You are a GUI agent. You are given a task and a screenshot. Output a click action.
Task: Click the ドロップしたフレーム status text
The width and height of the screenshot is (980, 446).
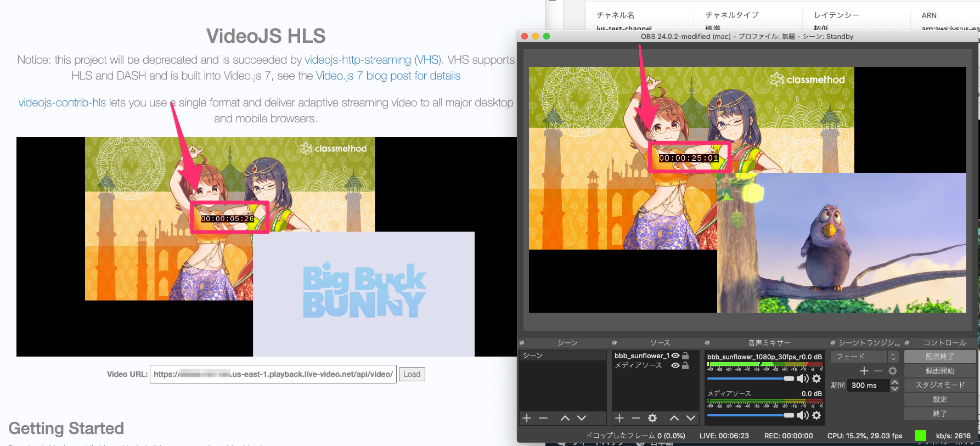click(x=635, y=436)
